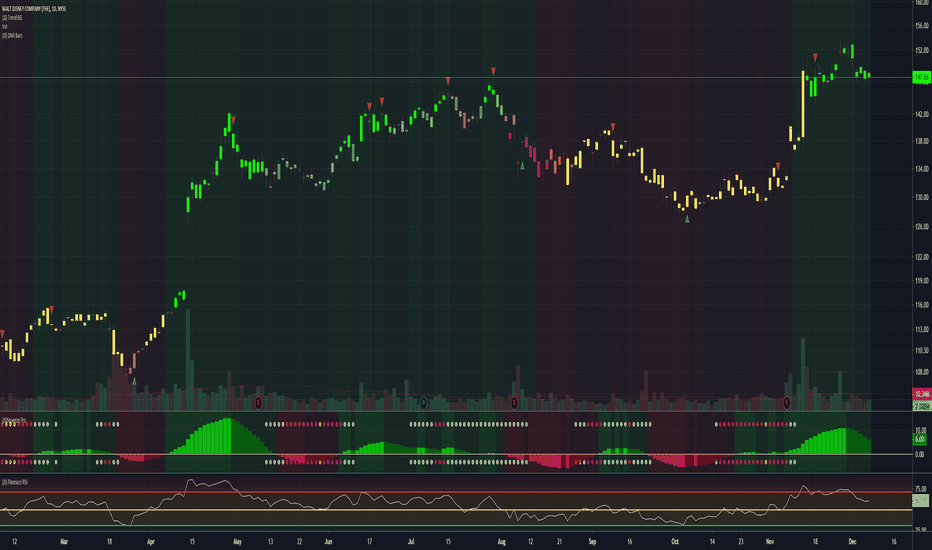Click the red overbought line in RSI pane

(456, 492)
